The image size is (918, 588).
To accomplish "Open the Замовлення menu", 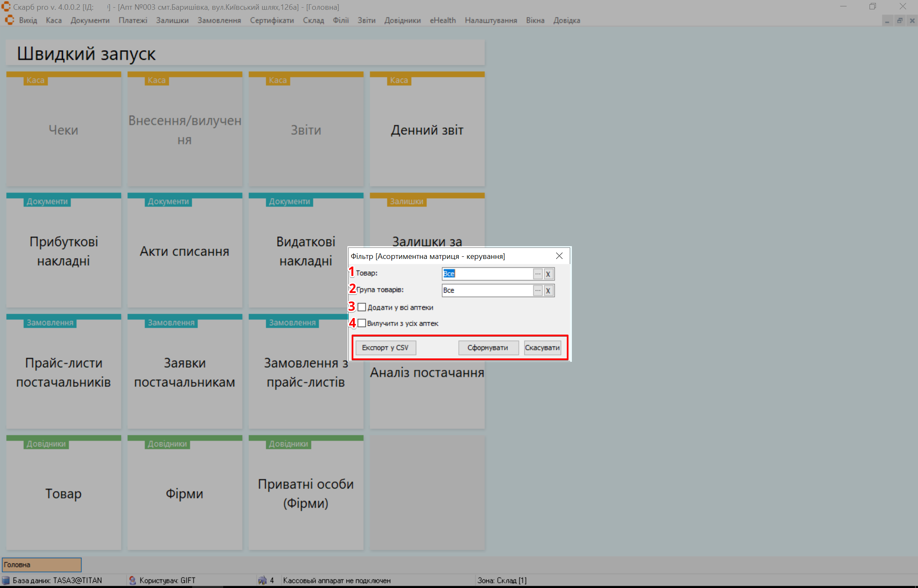I will pos(219,20).
